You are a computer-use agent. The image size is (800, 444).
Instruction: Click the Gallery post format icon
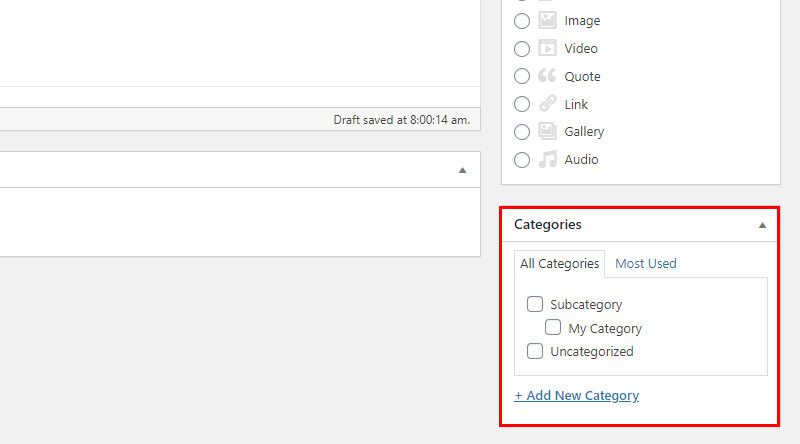tap(547, 131)
